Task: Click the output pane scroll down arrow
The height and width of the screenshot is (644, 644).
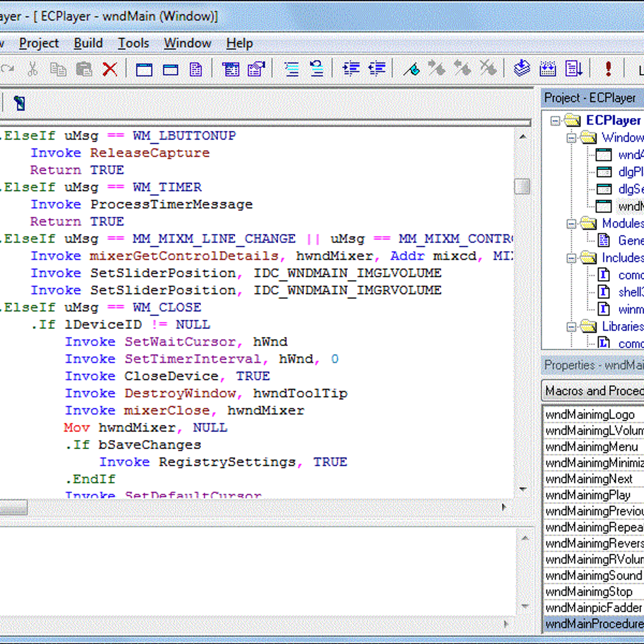Action: [525, 605]
